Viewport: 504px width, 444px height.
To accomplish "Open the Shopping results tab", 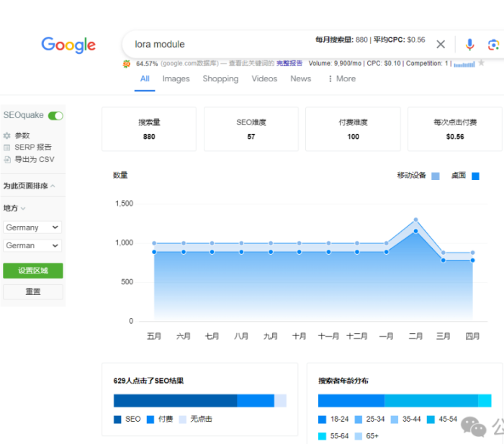I will coord(220,79).
